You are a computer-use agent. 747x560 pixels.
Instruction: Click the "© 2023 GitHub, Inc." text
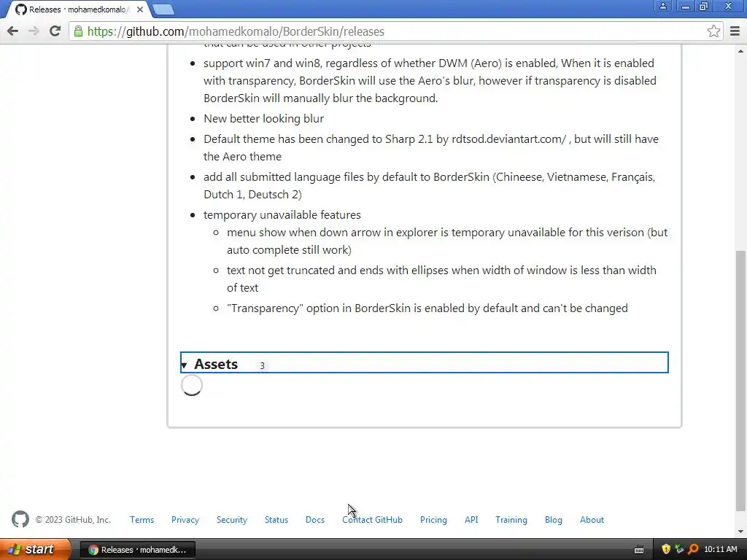73,519
